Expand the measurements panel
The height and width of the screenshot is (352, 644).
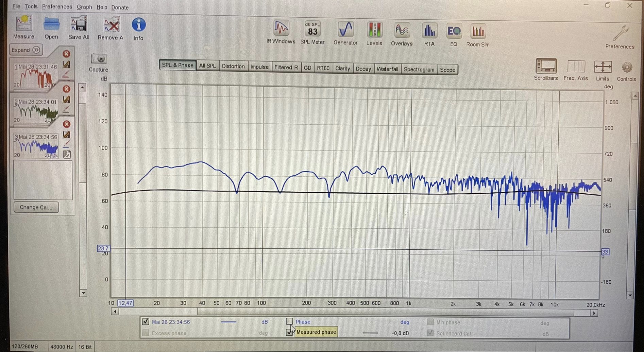[26, 50]
